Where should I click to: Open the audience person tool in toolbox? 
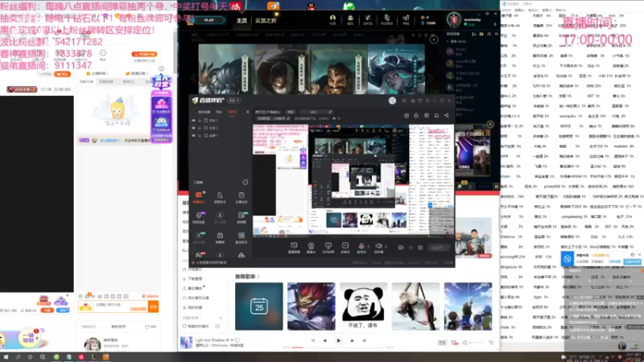coord(220,196)
